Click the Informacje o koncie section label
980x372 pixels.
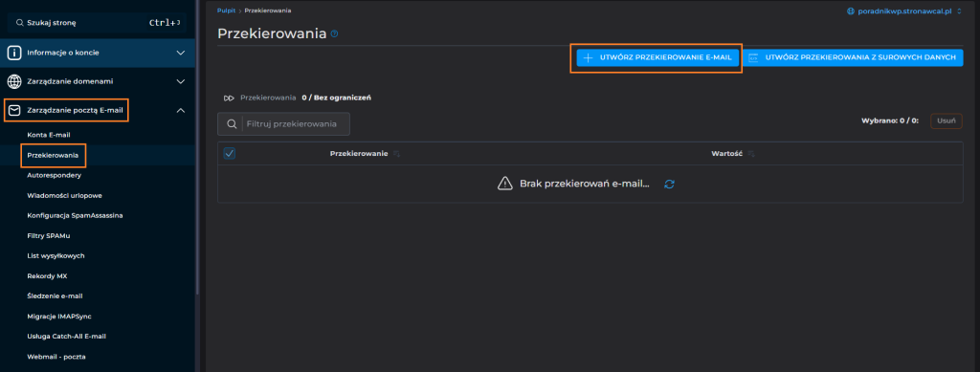click(63, 53)
